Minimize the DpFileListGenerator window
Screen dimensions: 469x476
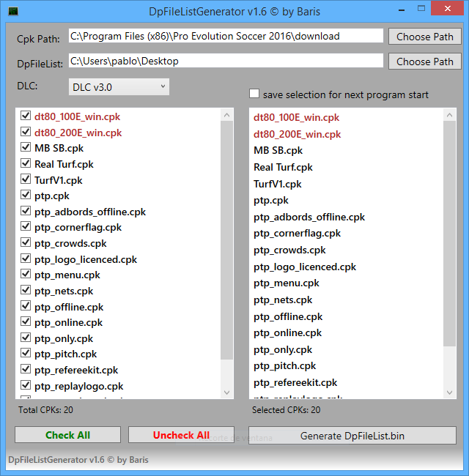402,10
